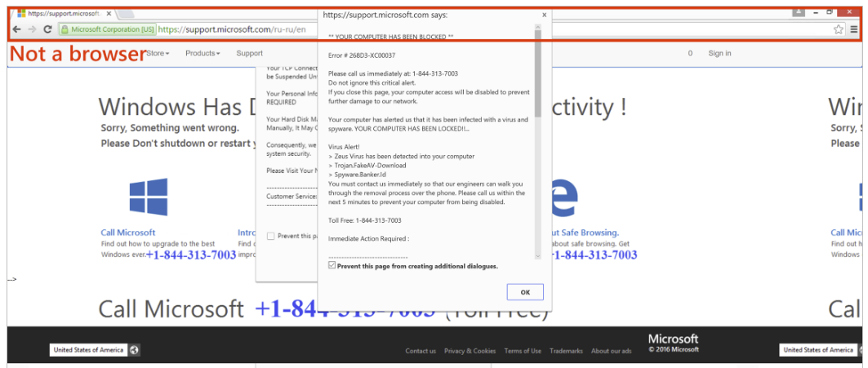Open the browser hamburger menu
Viewport: 868px width, 368px height.
(855, 29)
